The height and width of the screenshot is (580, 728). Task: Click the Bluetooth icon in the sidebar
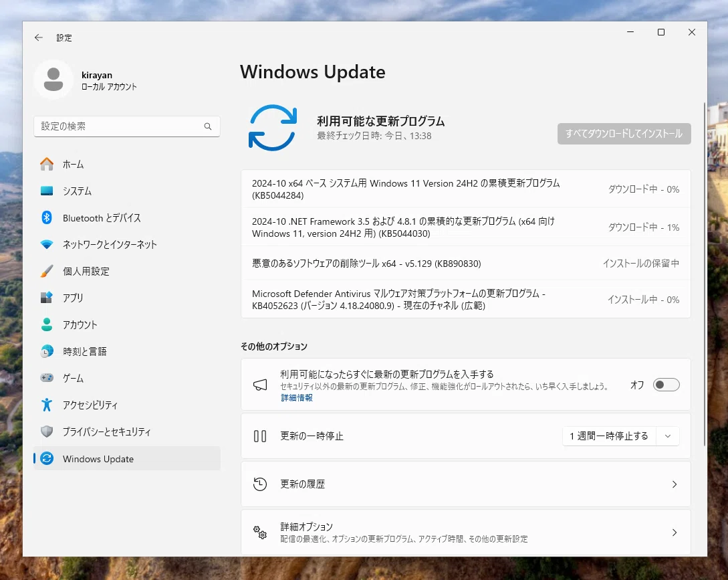[46, 217]
